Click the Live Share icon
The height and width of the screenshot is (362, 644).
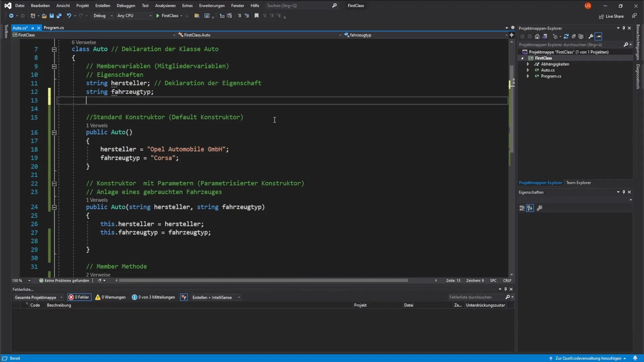click(x=611, y=16)
